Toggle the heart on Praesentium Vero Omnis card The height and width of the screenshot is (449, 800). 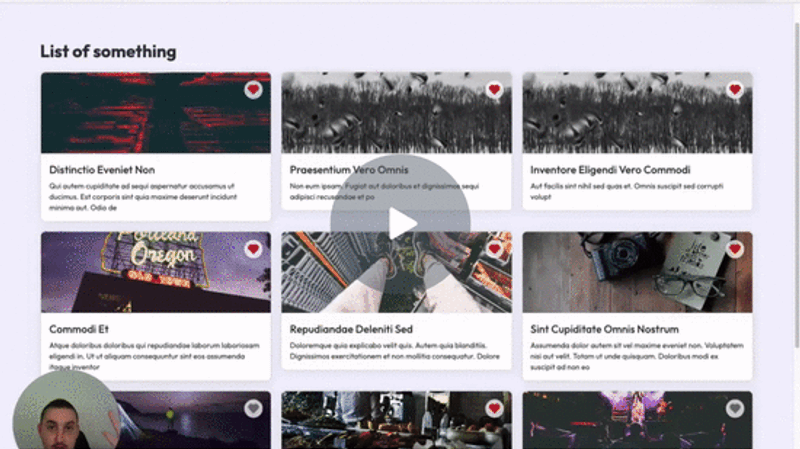494,90
